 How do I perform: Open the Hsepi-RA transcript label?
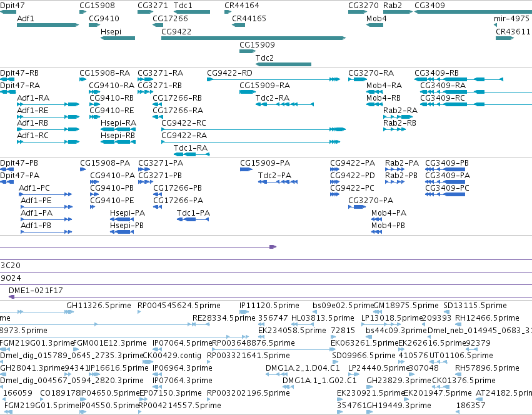tap(118, 123)
